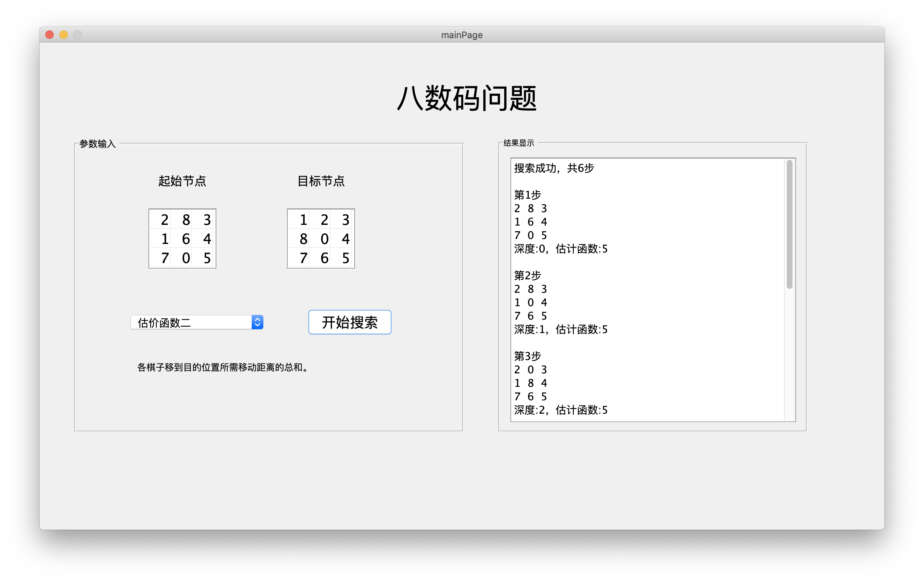
Task: Select start grid cell containing 7
Action: [165, 258]
